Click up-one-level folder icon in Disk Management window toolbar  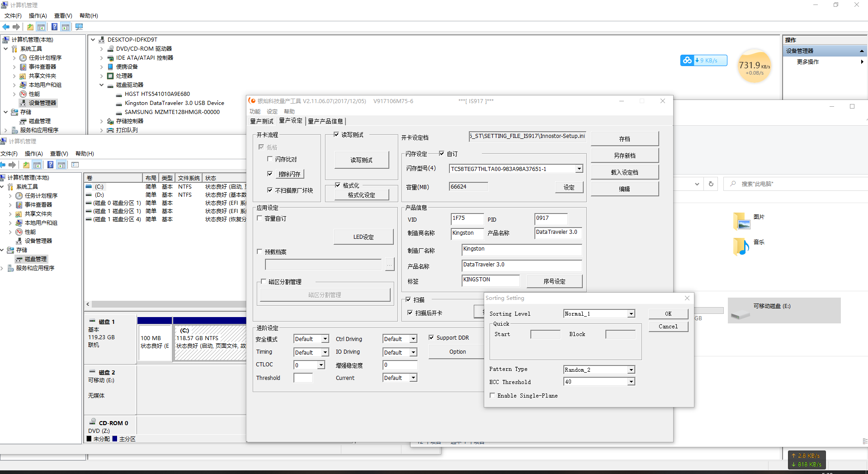click(x=26, y=165)
